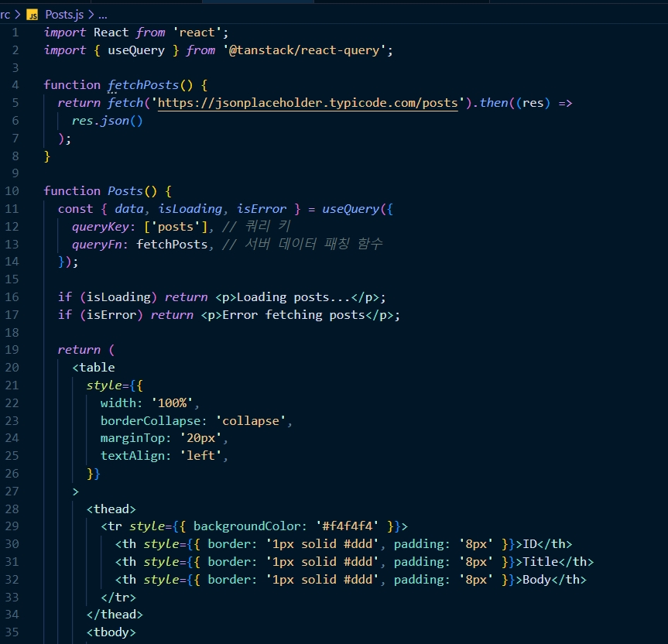Viewport: 668px width, 644px height.
Task: Open the breadcrumb ellipsis symbol item
Action: click(103, 15)
